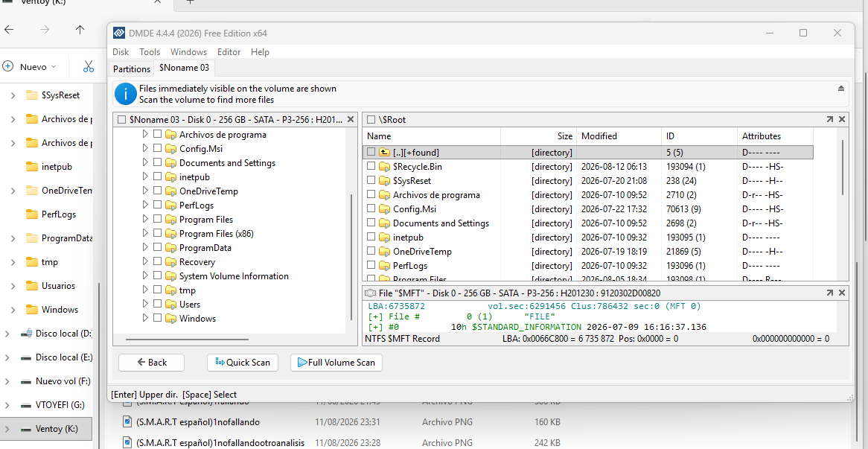Image resolution: width=868 pixels, height=449 pixels.
Task: Close the $Root file list panel
Action: (842, 120)
